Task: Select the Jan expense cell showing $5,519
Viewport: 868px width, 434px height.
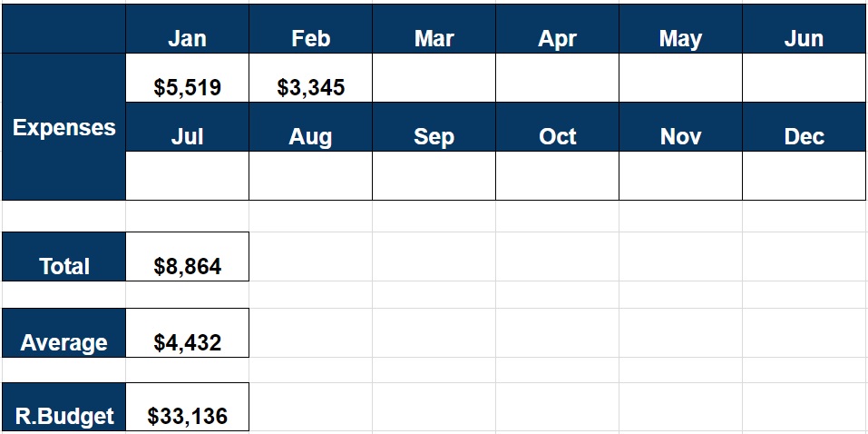Action: tap(187, 78)
